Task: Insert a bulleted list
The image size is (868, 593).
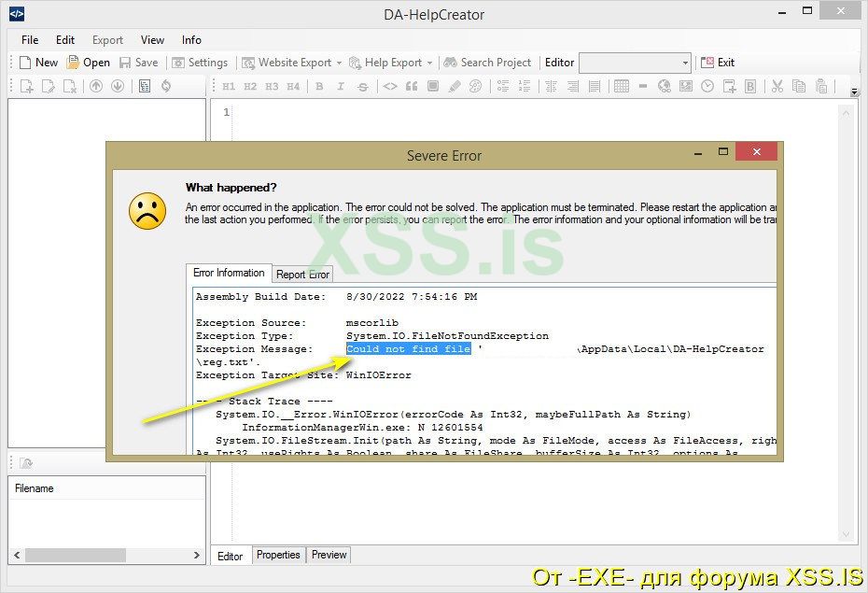Action: tap(503, 86)
